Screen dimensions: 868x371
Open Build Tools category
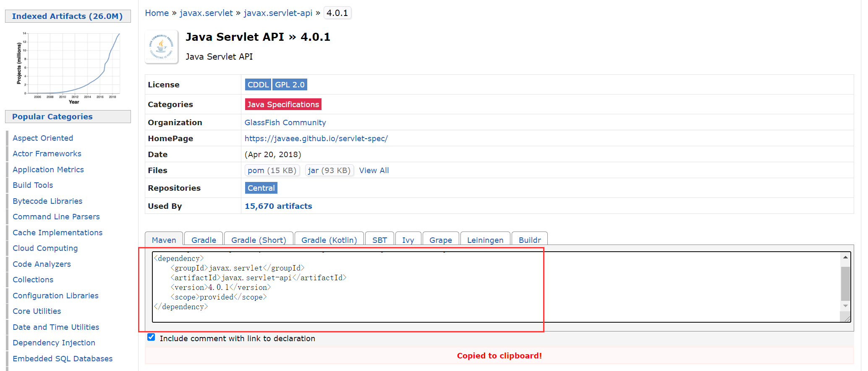coord(33,185)
